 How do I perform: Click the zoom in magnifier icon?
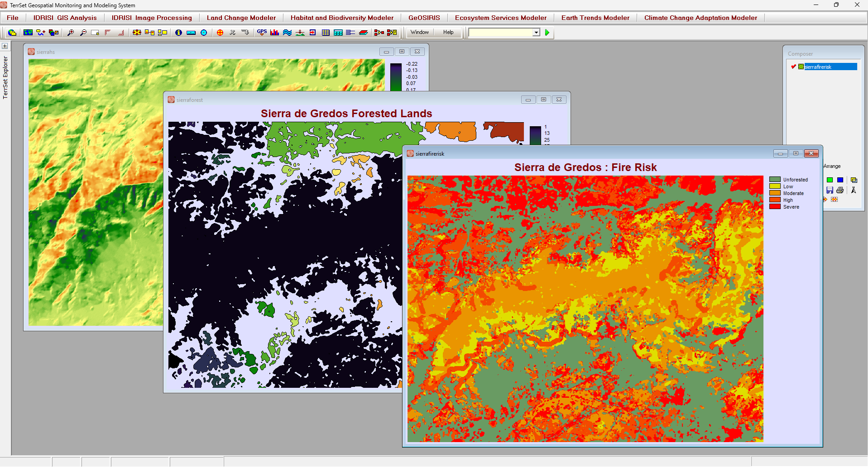71,33
